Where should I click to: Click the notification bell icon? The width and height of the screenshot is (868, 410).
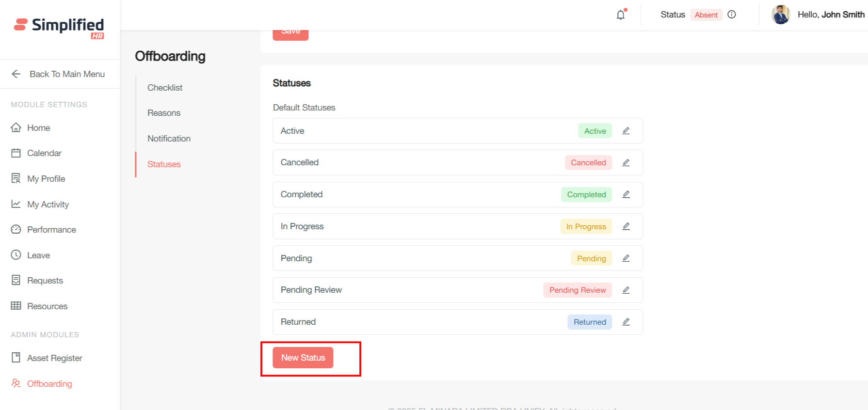pos(621,15)
